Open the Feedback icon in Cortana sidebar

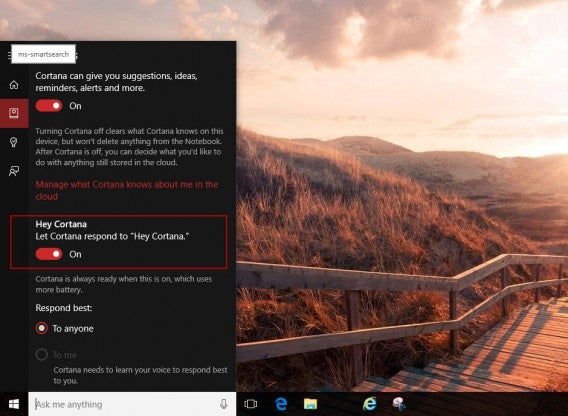tap(14, 171)
